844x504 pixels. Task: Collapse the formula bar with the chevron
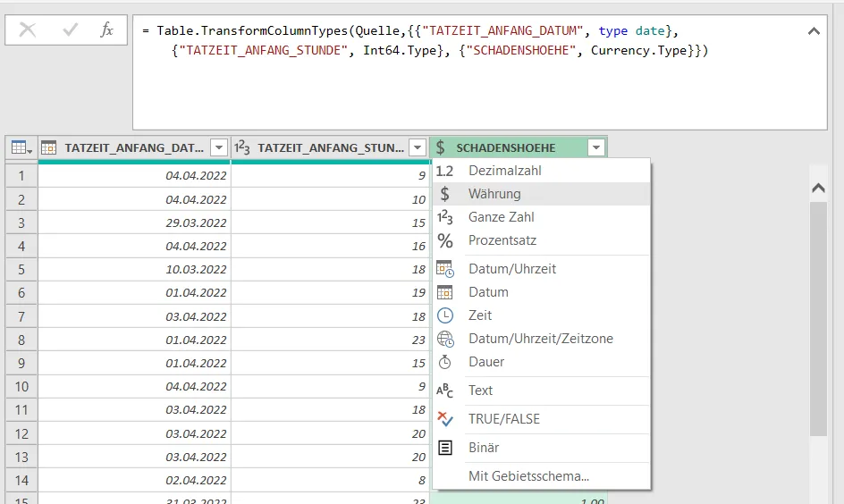814,31
